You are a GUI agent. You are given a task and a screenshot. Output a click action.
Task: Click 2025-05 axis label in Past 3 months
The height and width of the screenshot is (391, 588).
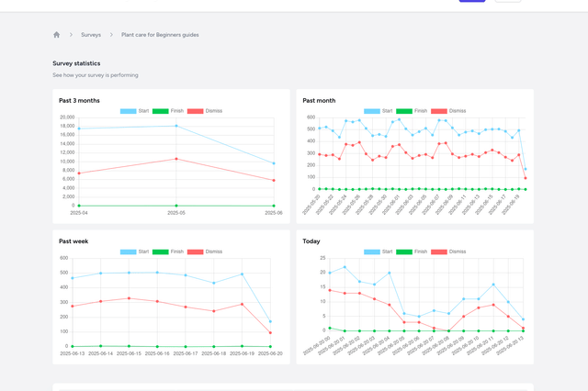point(176,213)
